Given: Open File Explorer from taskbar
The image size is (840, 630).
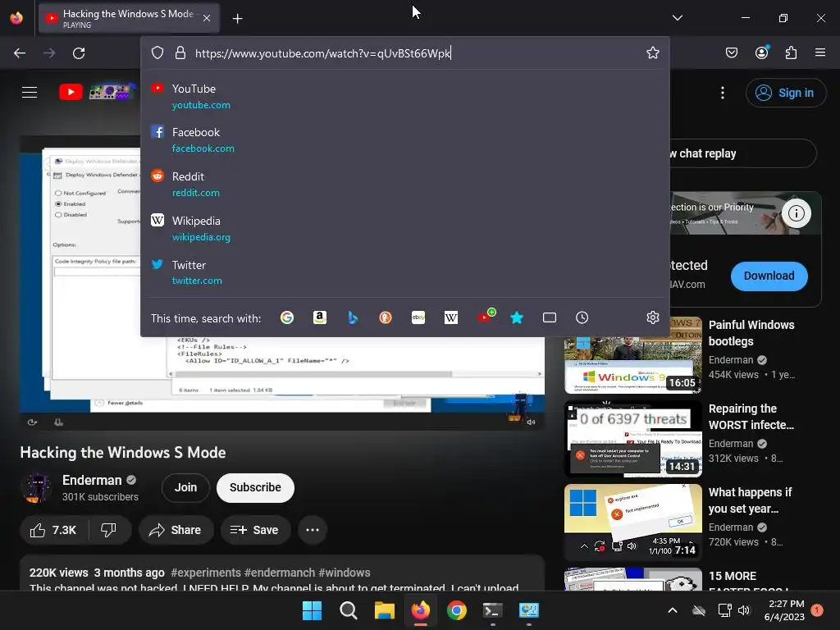Looking at the screenshot, I should coord(385,610).
